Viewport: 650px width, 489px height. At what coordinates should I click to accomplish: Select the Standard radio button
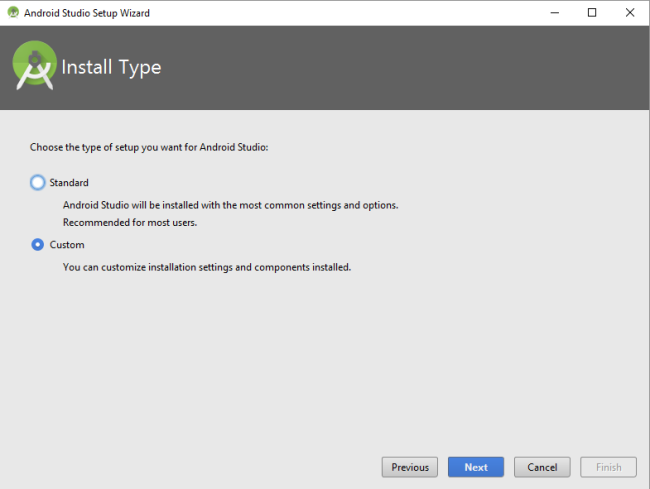coord(38,182)
